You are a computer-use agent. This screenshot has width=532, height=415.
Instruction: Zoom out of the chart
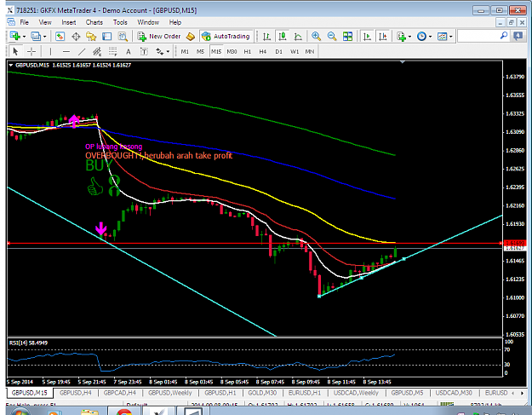pos(332,37)
